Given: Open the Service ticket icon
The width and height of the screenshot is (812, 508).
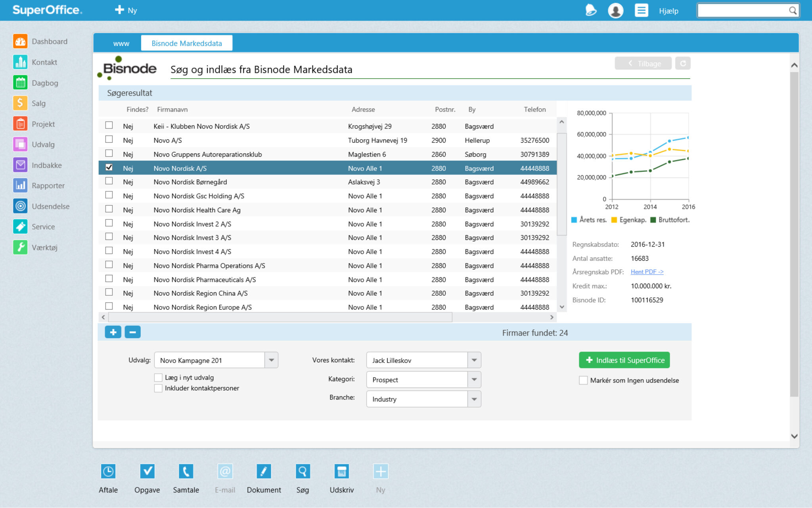Looking at the screenshot, I should pos(20,227).
